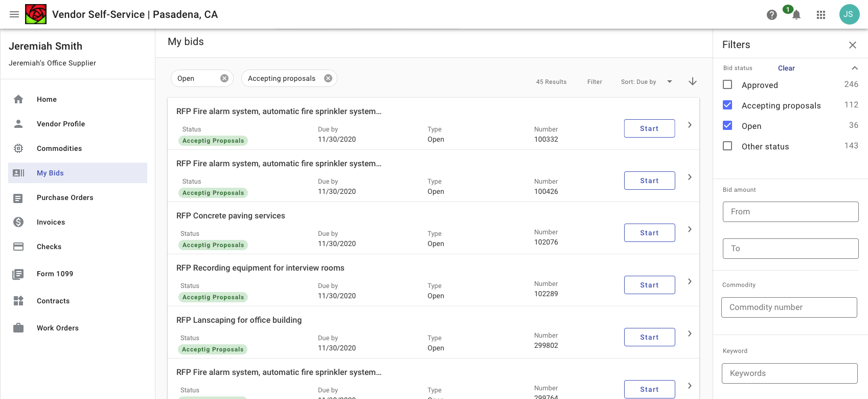Viewport: 868px width, 399px height.
Task: Expand bid number 299764 details
Action: pos(690,386)
